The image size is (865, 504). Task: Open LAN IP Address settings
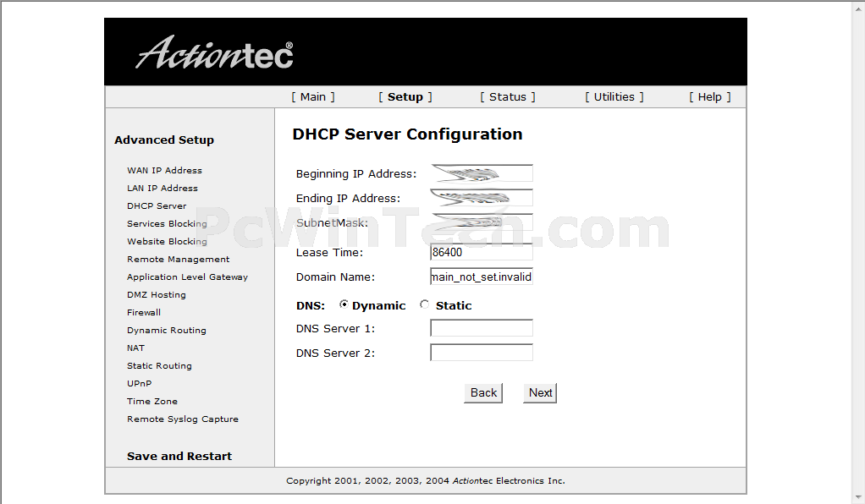[163, 188]
